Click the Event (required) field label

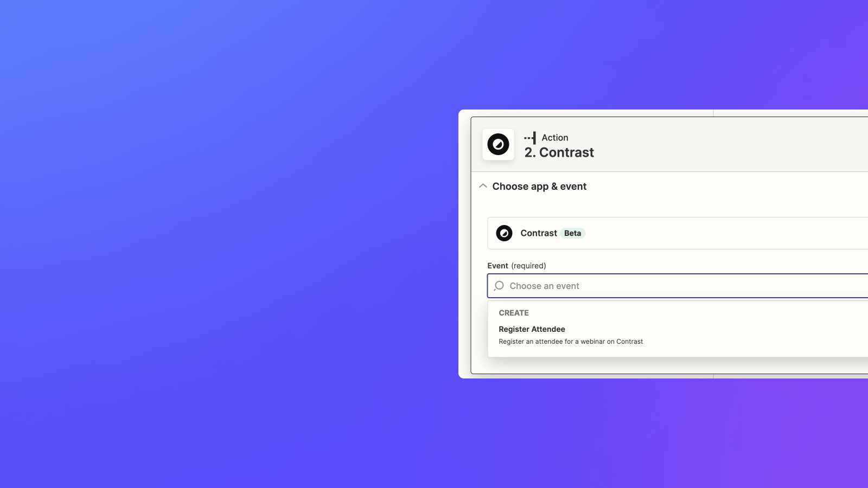[x=516, y=266]
